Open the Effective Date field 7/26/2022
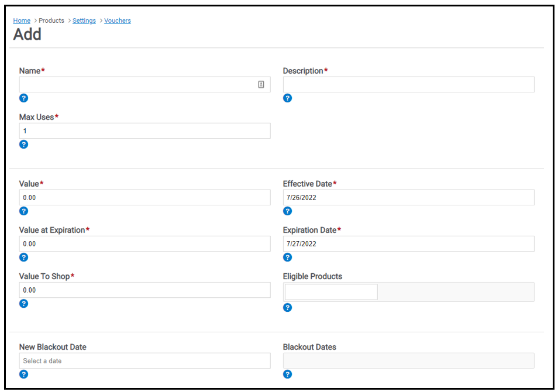The image size is (558, 392). pyautogui.click(x=408, y=198)
